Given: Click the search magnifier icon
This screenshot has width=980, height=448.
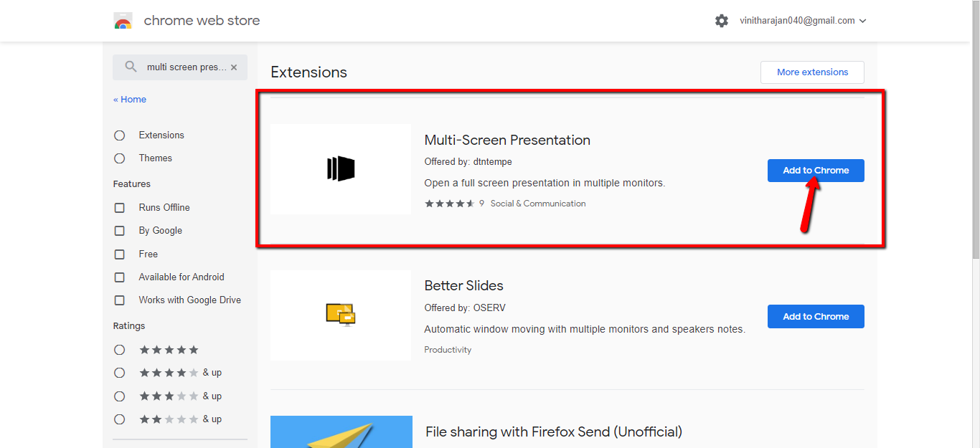Looking at the screenshot, I should click(x=131, y=67).
